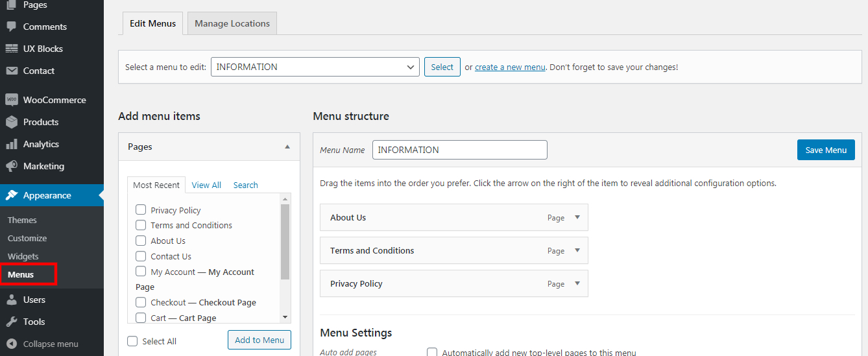
Task: Click the Marketing megaphone icon
Action: 11,166
